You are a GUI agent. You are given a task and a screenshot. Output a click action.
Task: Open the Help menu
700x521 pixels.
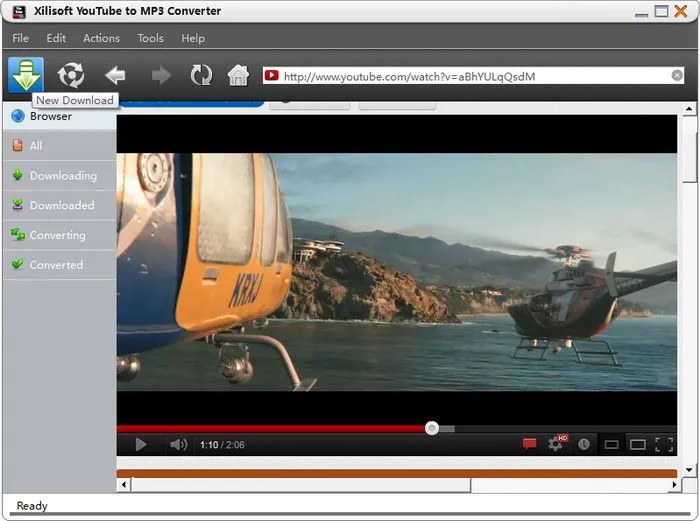193,38
